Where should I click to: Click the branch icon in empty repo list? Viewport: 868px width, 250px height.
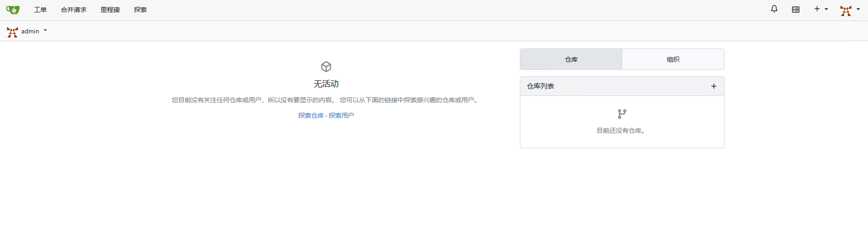(622, 114)
